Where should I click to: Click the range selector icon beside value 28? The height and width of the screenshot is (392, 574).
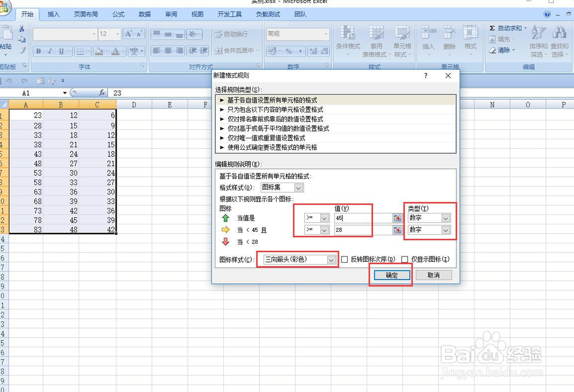(397, 230)
